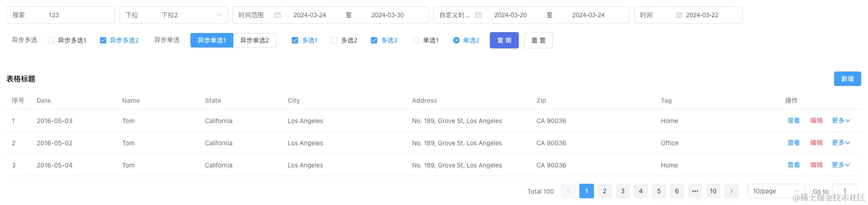
Task: Select page 1 in pagination
Action: click(x=587, y=191)
